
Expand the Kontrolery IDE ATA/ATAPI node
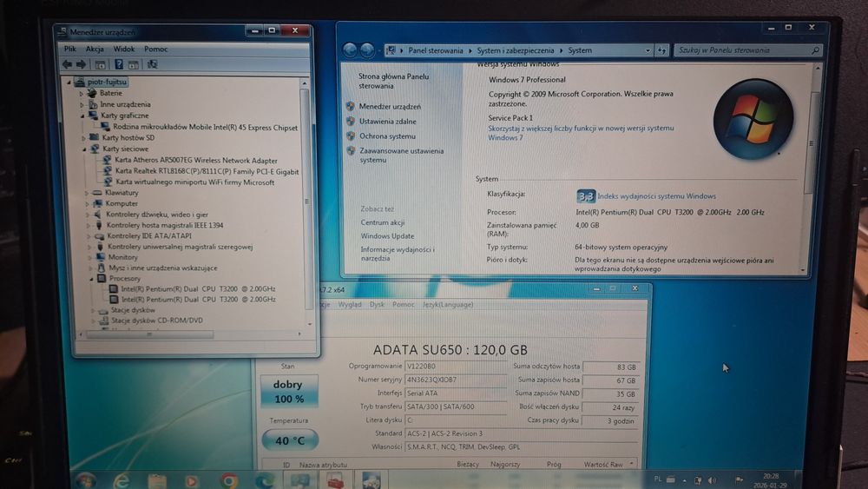click(x=89, y=236)
